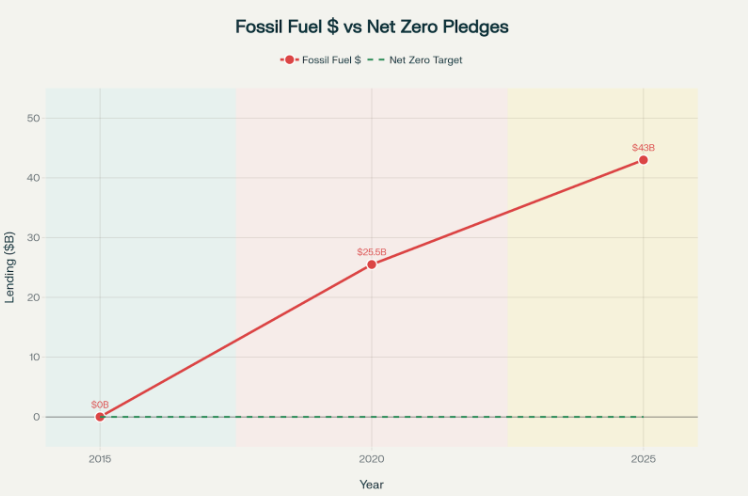Click the 50 y-axis tick label

pyautogui.click(x=33, y=118)
